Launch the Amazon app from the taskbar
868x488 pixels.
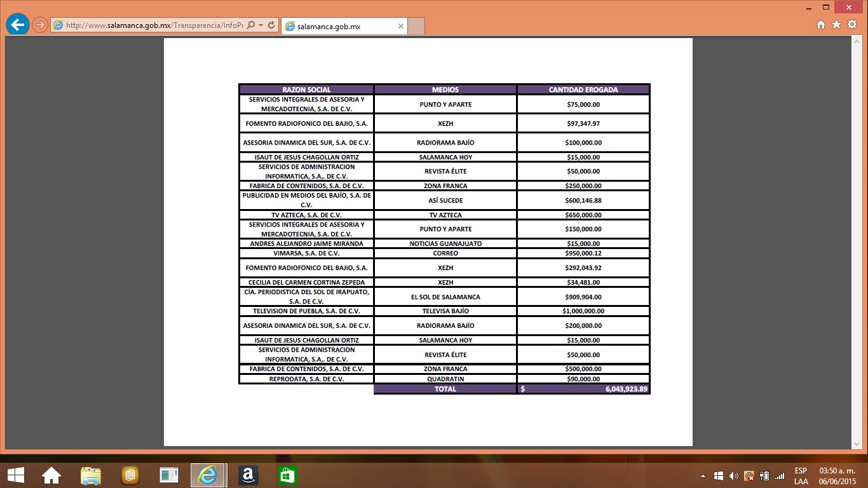248,475
